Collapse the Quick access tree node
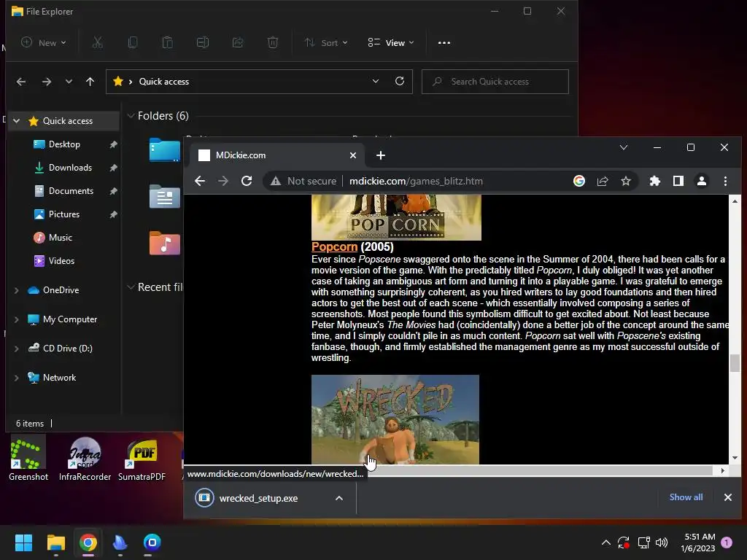 point(17,121)
